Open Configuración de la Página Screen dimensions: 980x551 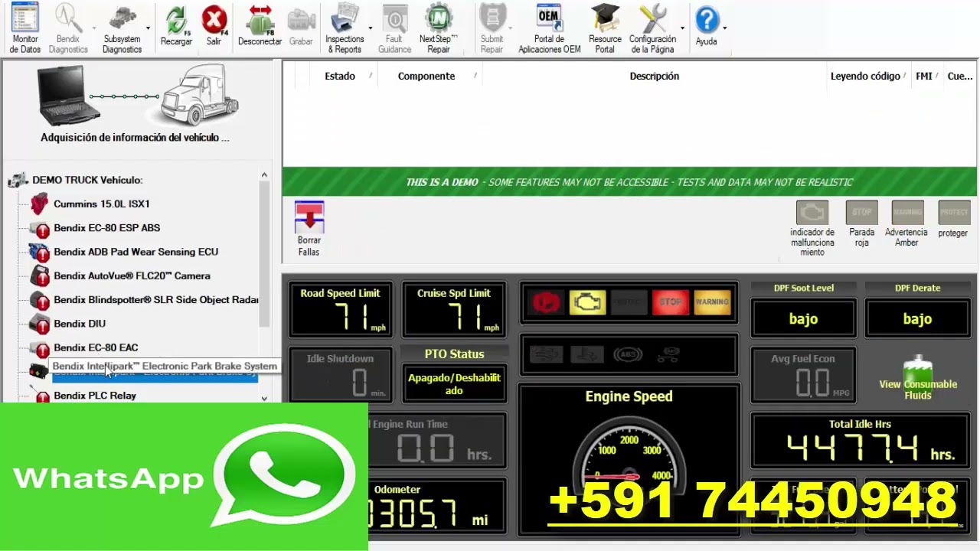pyautogui.click(x=652, y=28)
